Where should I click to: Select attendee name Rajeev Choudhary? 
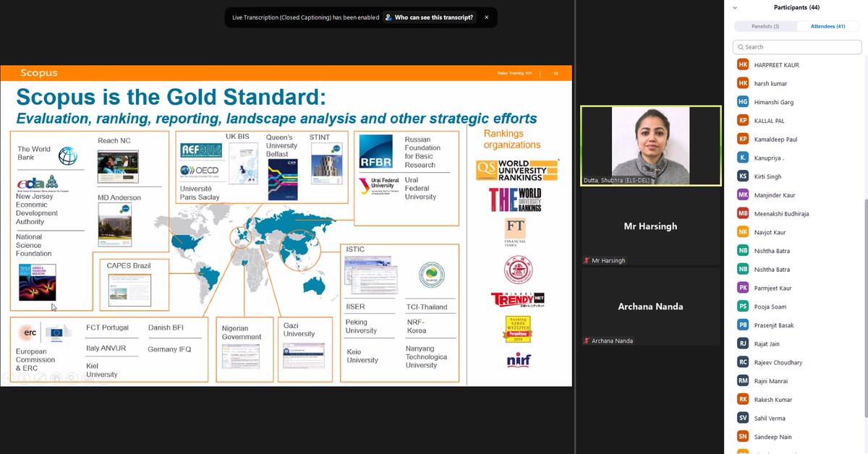778,362
